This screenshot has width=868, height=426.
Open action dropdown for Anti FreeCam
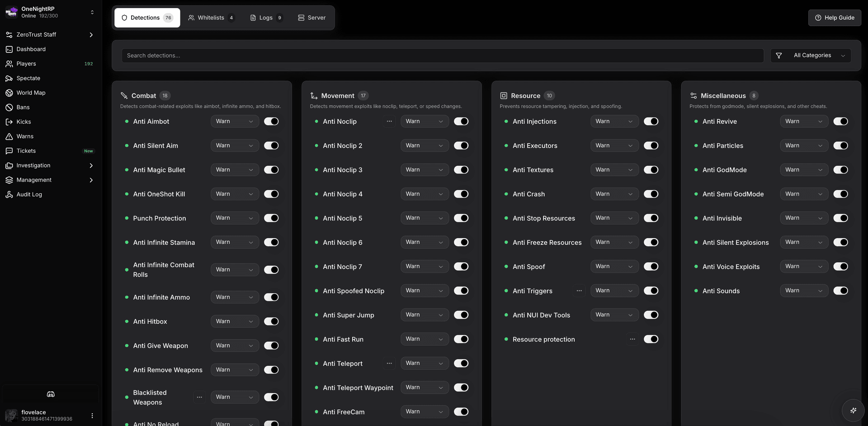(425, 412)
